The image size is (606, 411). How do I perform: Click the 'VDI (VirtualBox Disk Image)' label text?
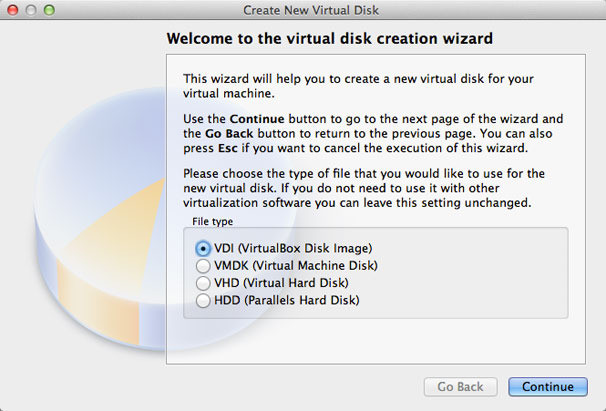pyautogui.click(x=285, y=248)
